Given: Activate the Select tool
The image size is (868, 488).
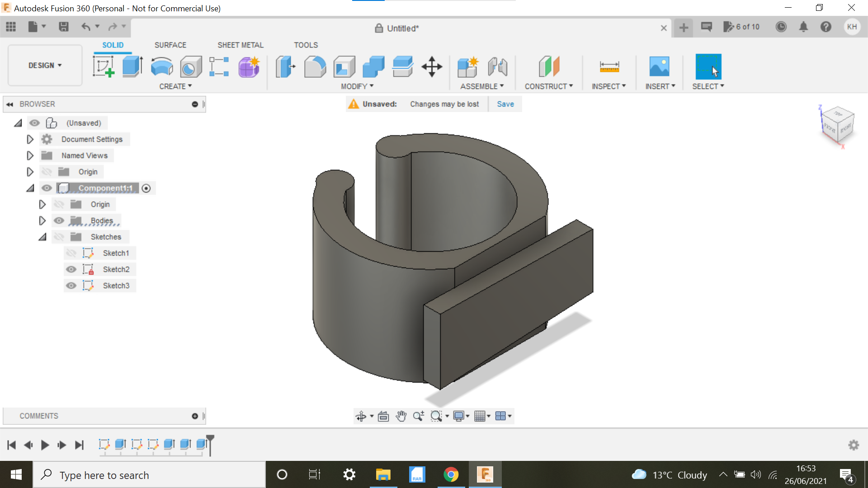Looking at the screenshot, I should tap(708, 66).
